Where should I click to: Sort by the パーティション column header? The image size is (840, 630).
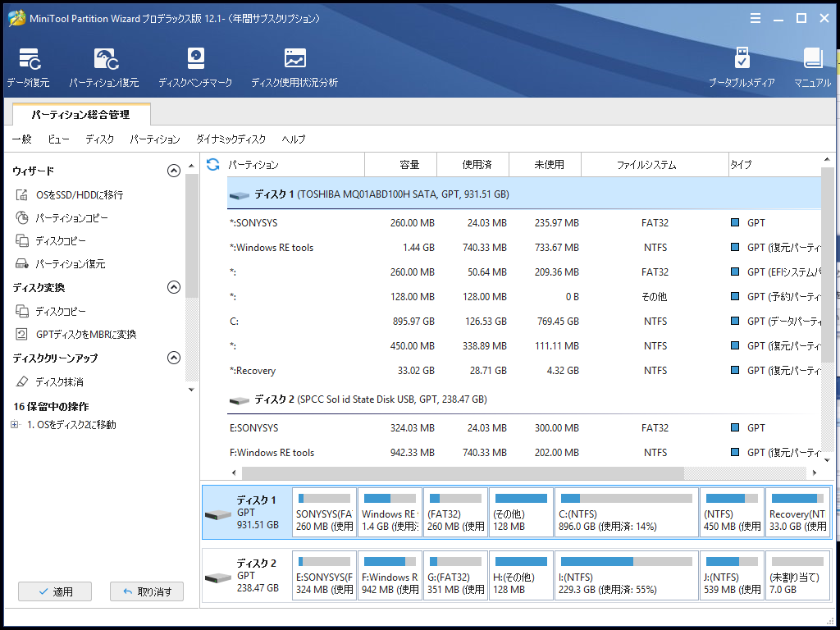pos(295,164)
